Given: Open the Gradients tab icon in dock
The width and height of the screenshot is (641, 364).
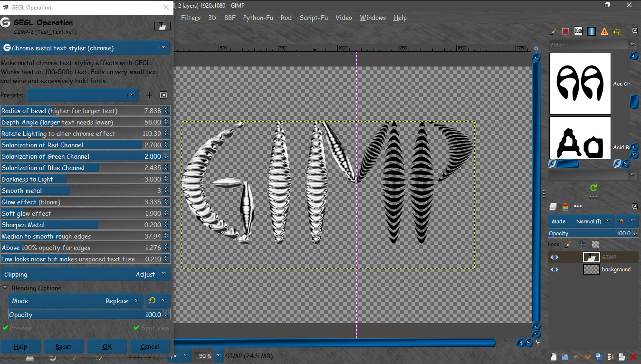Looking at the screenshot, I should coord(591,31).
